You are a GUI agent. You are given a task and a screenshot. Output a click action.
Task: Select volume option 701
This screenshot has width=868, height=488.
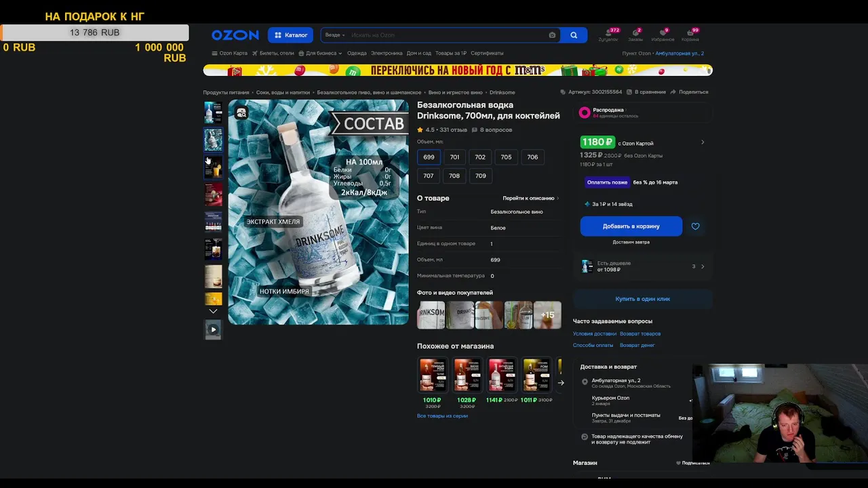(454, 157)
